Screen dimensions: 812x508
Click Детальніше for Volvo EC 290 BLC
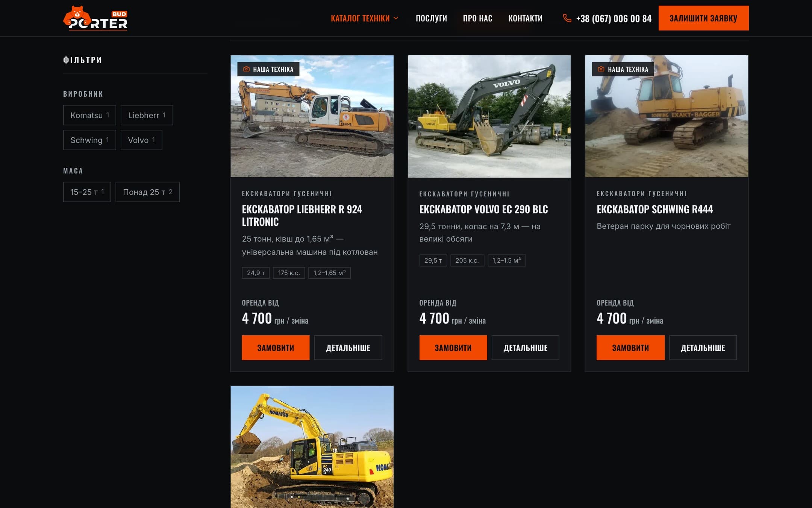coord(526,348)
